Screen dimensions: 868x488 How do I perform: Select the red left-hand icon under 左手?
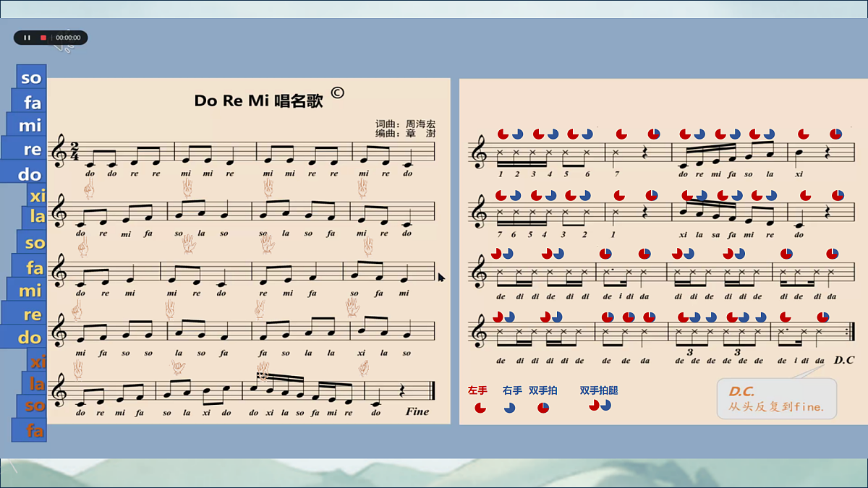pos(480,408)
